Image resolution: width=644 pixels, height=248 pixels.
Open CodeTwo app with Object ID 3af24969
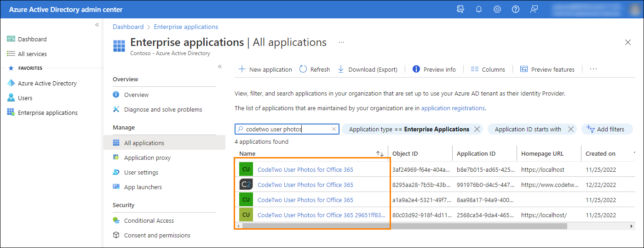[x=305, y=169]
